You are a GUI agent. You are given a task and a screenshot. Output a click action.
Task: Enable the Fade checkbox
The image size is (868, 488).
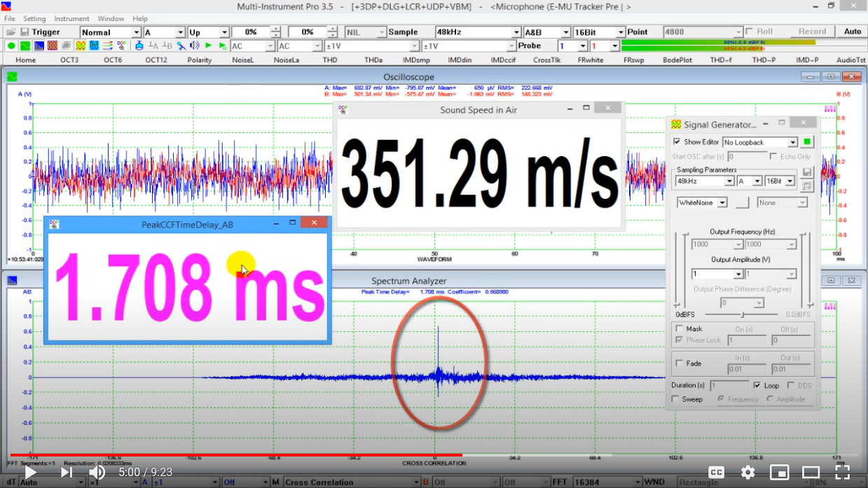pyautogui.click(x=679, y=363)
